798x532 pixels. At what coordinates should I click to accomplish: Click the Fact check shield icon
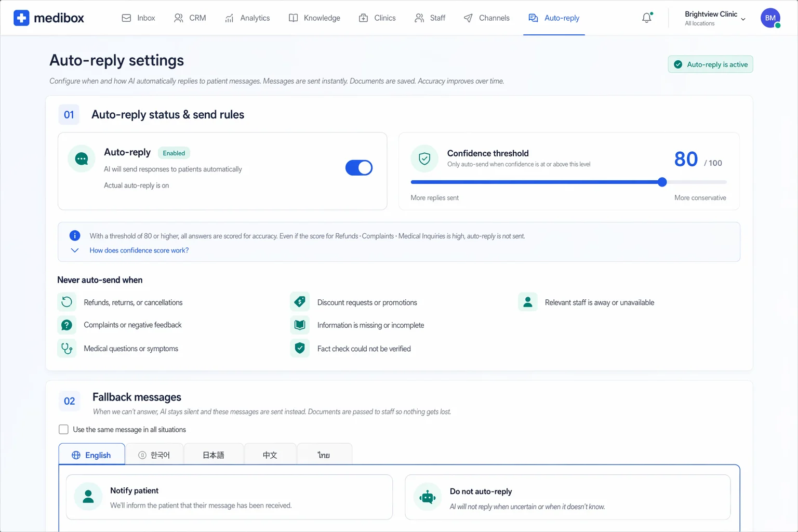tap(300, 348)
